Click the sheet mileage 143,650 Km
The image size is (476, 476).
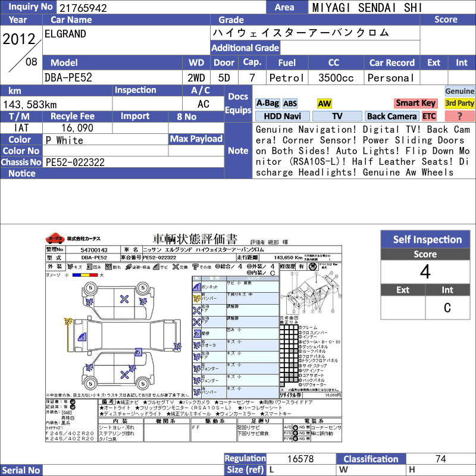(x=288, y=258)
